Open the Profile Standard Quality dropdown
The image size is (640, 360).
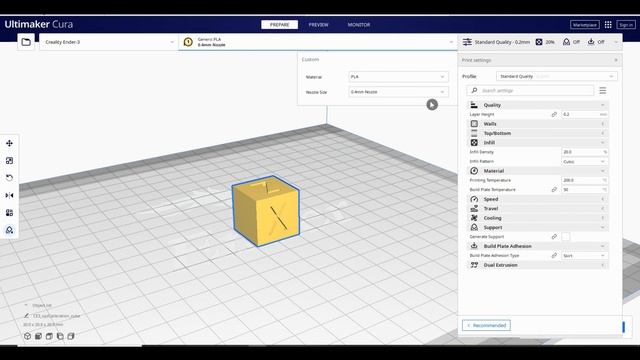coord(557,76)
